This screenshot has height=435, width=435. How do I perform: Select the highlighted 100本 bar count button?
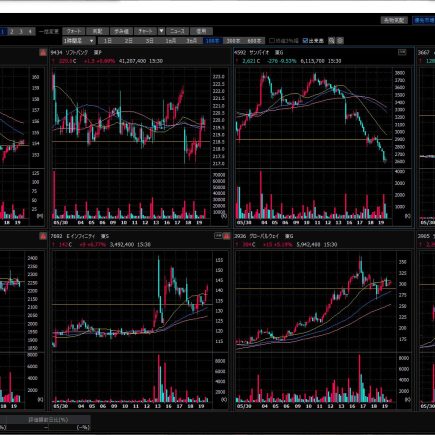(212, 41)
